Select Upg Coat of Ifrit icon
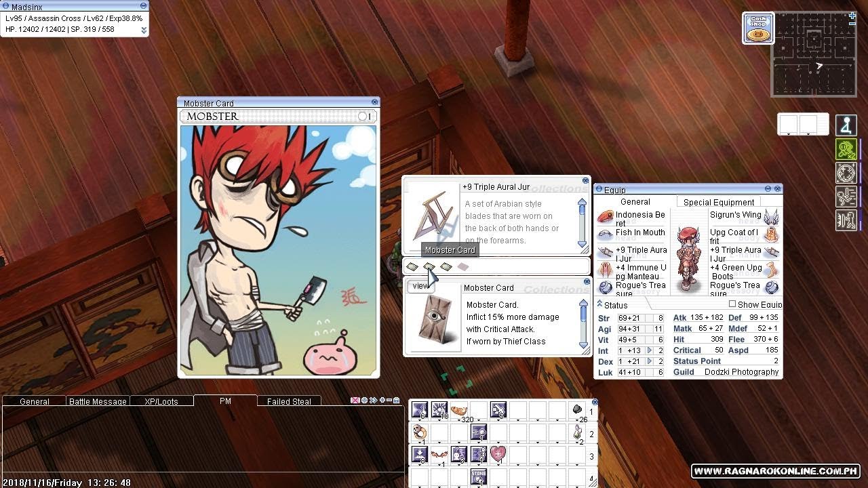 pyautogui.click(x=771, y=235)
